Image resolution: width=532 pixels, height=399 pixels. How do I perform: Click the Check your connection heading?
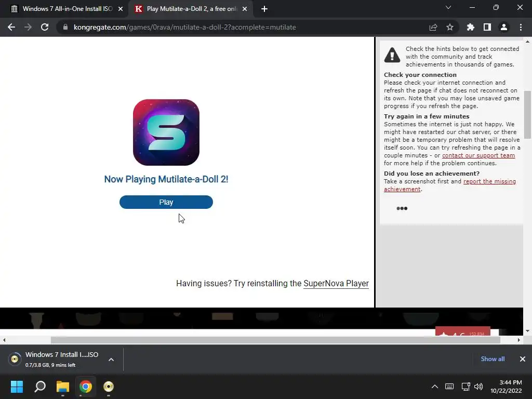420,75
